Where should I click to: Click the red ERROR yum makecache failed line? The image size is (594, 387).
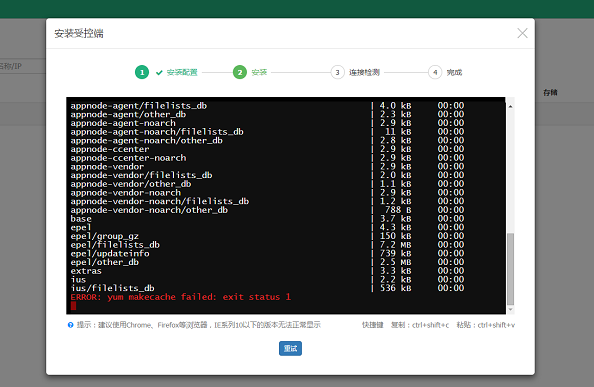tap(181, 297)
